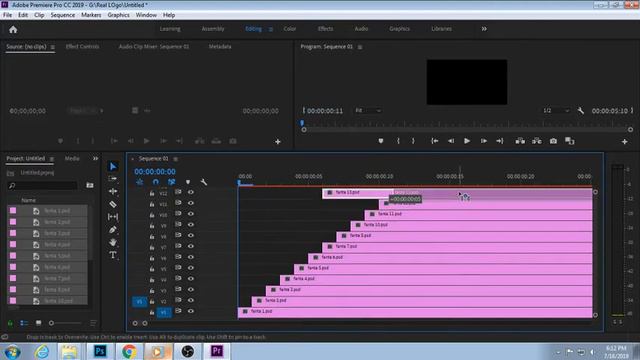
Task: Open Program monitor panel menu
Action: coord(360,47)
